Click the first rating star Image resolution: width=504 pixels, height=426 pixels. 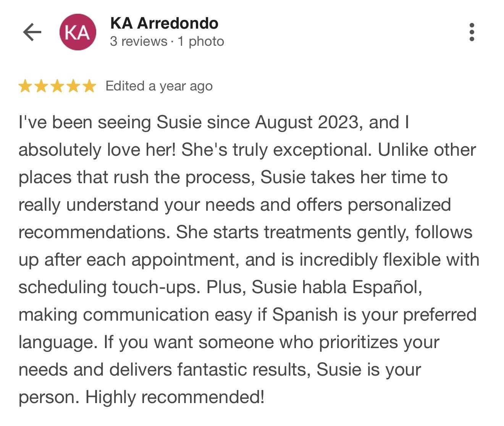point(25,86)
